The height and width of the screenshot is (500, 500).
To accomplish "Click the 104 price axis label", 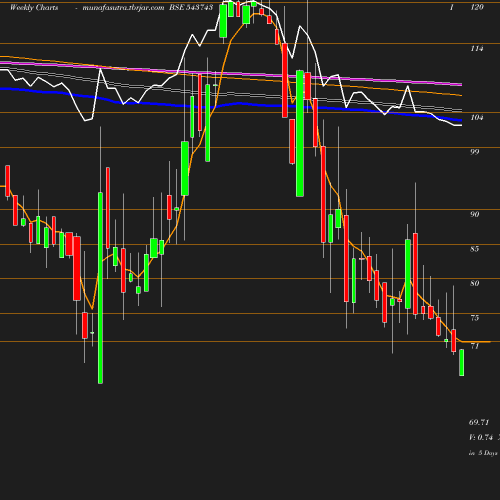I will [x=477, y=117].
